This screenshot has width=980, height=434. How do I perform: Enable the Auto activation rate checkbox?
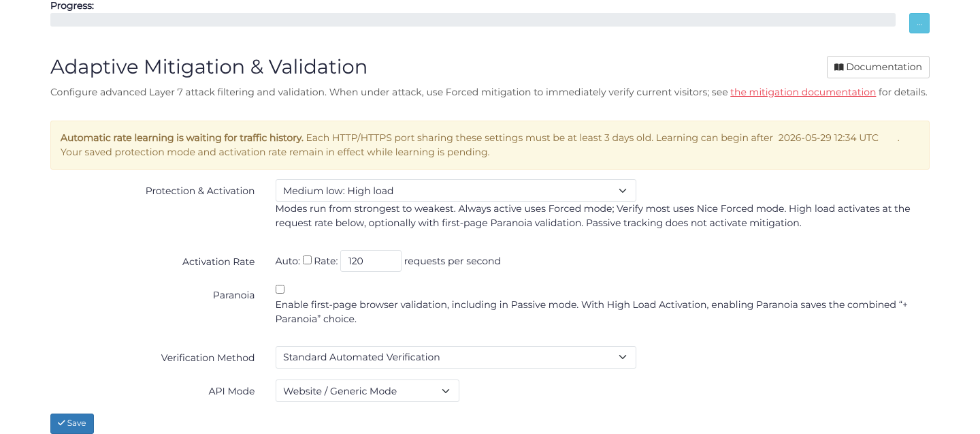tap(307, 260)
